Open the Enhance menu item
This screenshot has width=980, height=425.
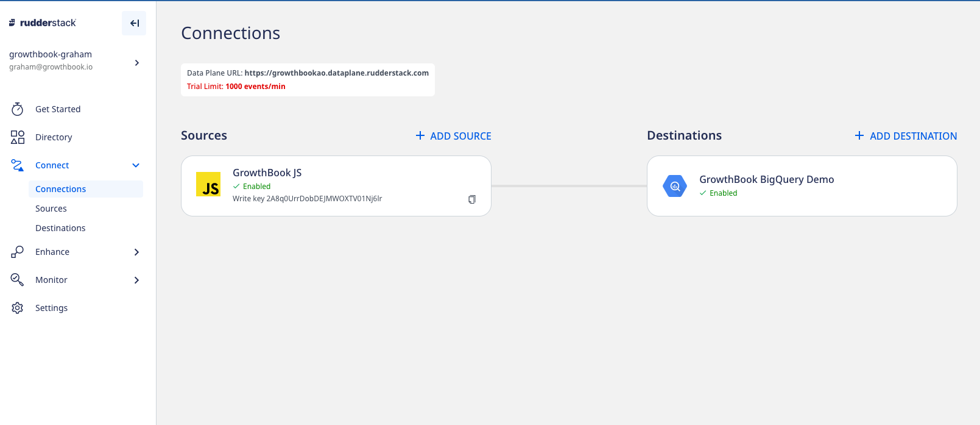coord(52,252)
